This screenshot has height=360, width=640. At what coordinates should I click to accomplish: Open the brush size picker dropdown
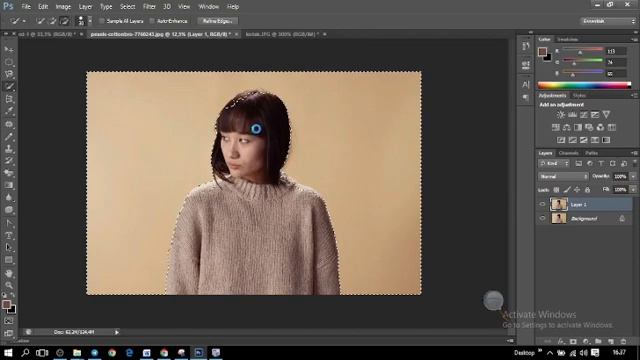tap(90, 21)
